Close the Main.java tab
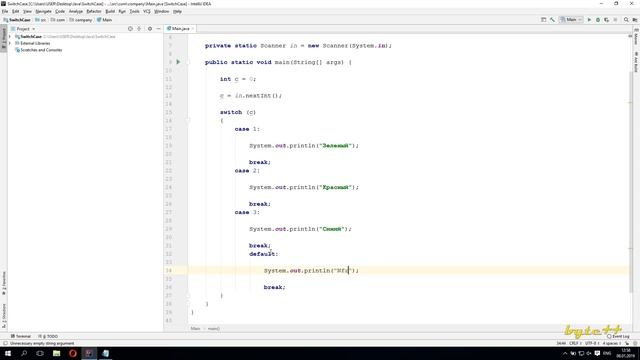The width and height of the screenshot is (640, 360). [x=193, y=29]
